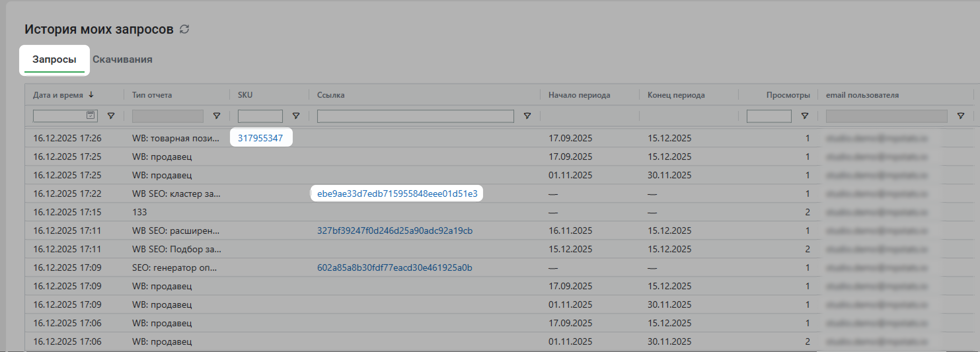Open calendar picker in date filter field
The width and height of the screenshot is (980, 352).
tap(91, 115)
